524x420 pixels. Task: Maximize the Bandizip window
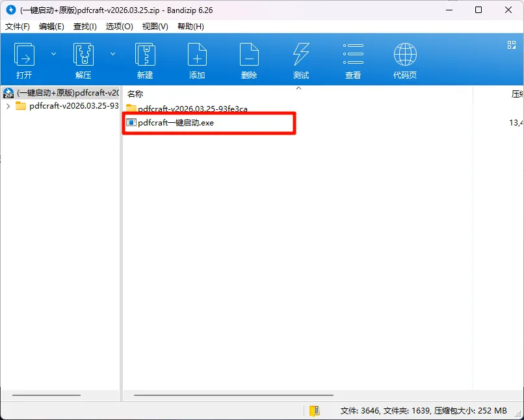[478, 10]
